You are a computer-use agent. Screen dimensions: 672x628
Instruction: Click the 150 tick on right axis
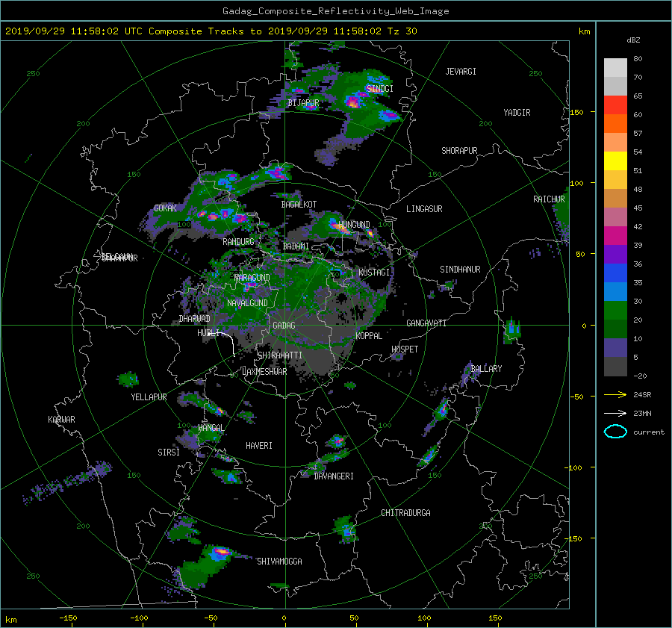pyautogui.click(x=577, y=112)
